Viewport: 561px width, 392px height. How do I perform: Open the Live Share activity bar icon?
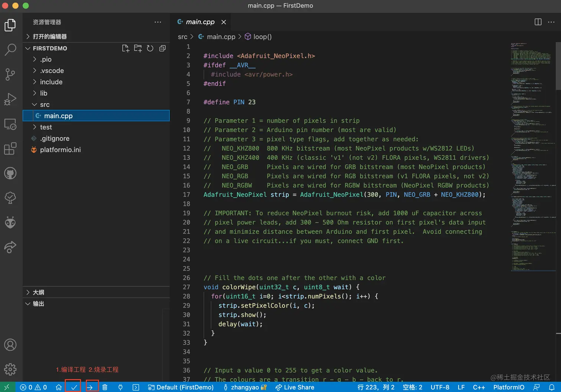tap(10, 247)
